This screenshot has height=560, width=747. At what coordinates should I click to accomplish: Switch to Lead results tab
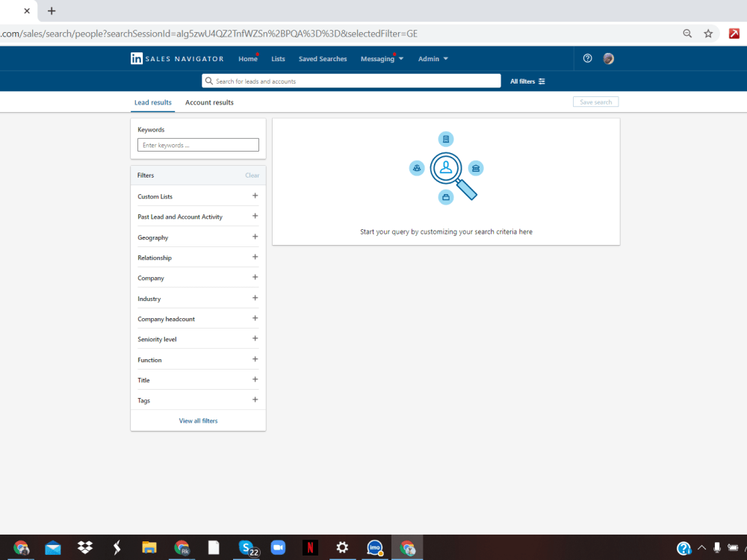pos(153,102)
